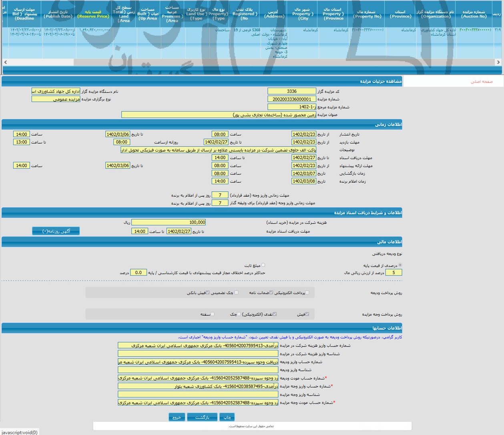Select the مبلغ ثابت (fixed amount) radio button
Image resolution: width=504 pixels, height=435 pixels.
(x=263, y=265)
